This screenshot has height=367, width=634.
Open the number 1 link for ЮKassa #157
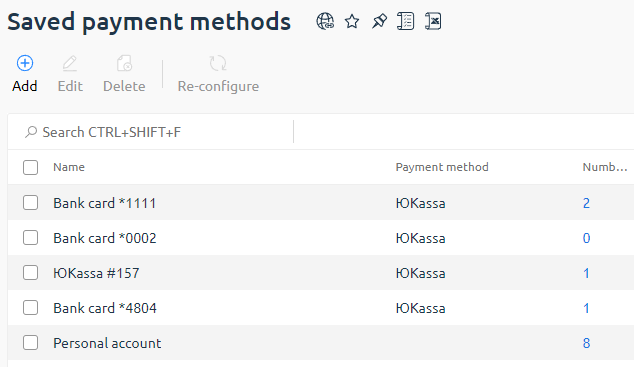586,273
